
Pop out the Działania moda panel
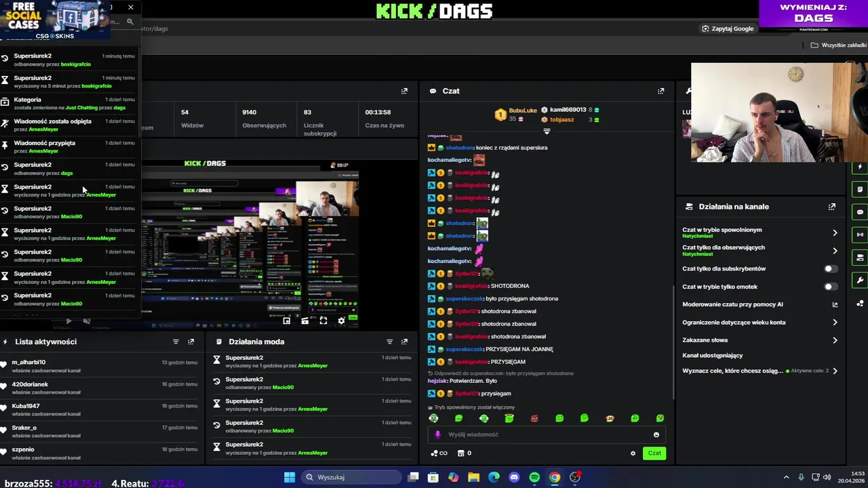click(404, 342)
